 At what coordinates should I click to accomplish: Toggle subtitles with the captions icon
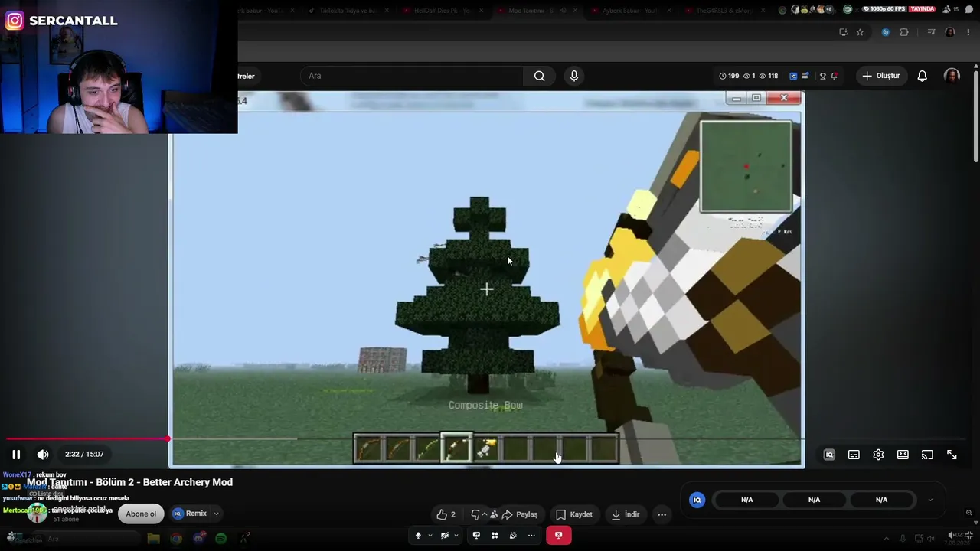[x=854, y=455]
